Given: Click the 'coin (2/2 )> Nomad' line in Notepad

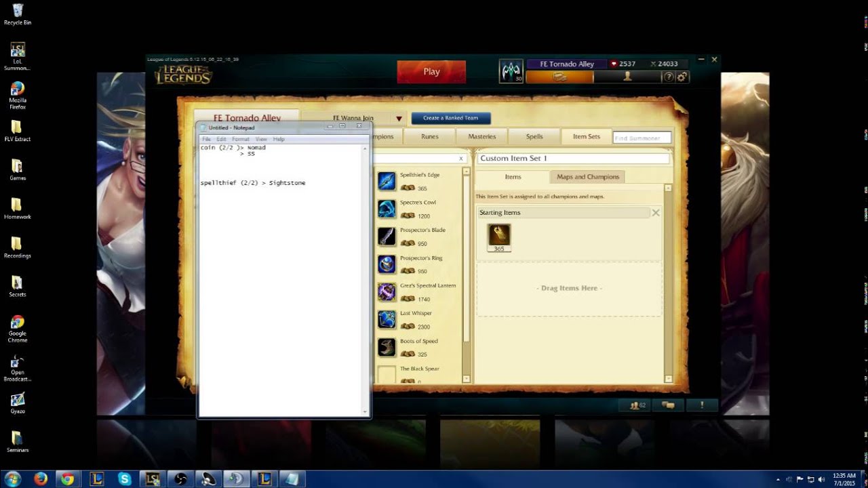Looking at the screenshot, I should pyautogui.click(x=233, y=148).
